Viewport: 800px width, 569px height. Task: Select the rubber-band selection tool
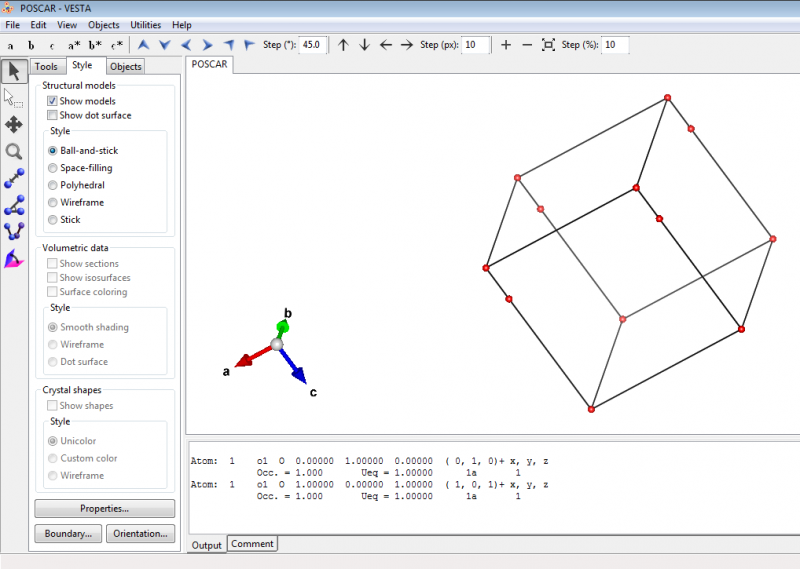(x=14, y=98)
